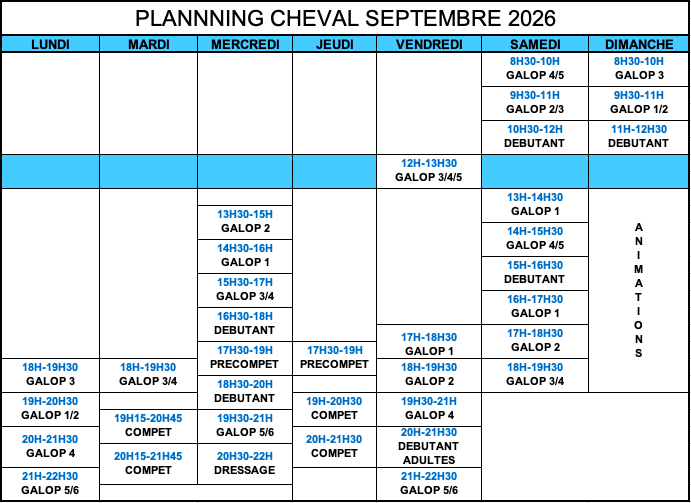691x503 pixels.
Task: Select Tuesday's 19H15-20H45 Compet slot
Action: click(x=148, y=425)
